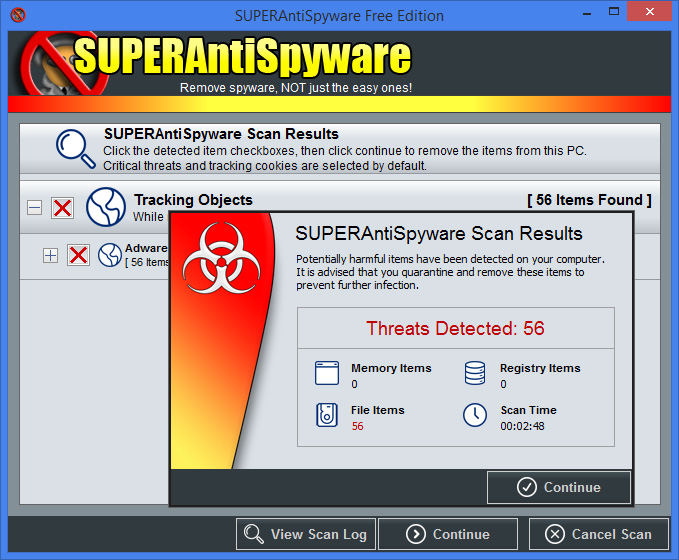Click the 'File Items' label
The height and width of the screenshot is (560, 679).
(x=378, y=410)
